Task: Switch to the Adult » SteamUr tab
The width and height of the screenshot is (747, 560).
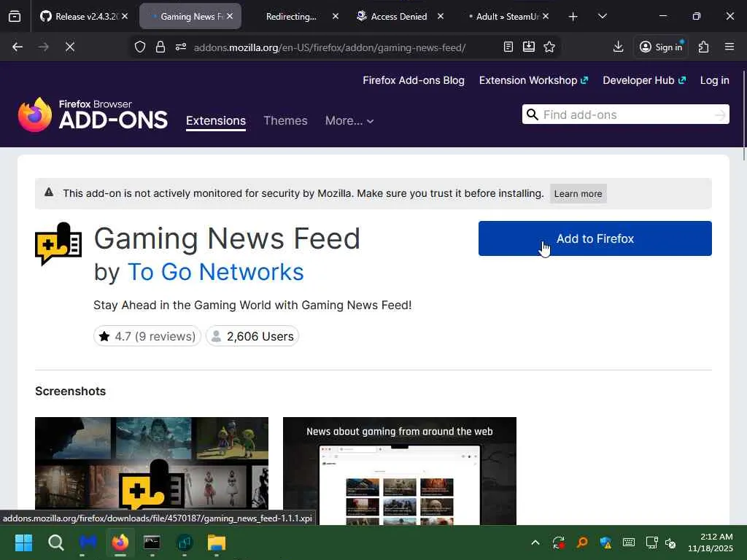Action: [506, 17]
